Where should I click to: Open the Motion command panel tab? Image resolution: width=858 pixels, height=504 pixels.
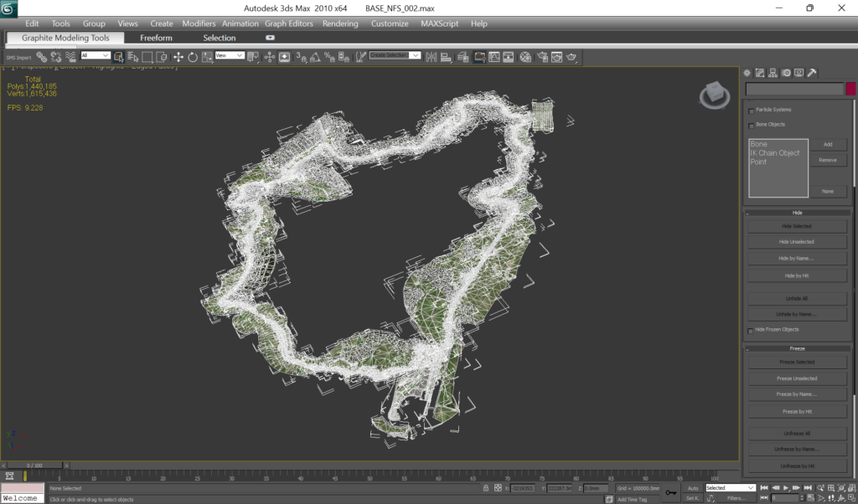786,73
